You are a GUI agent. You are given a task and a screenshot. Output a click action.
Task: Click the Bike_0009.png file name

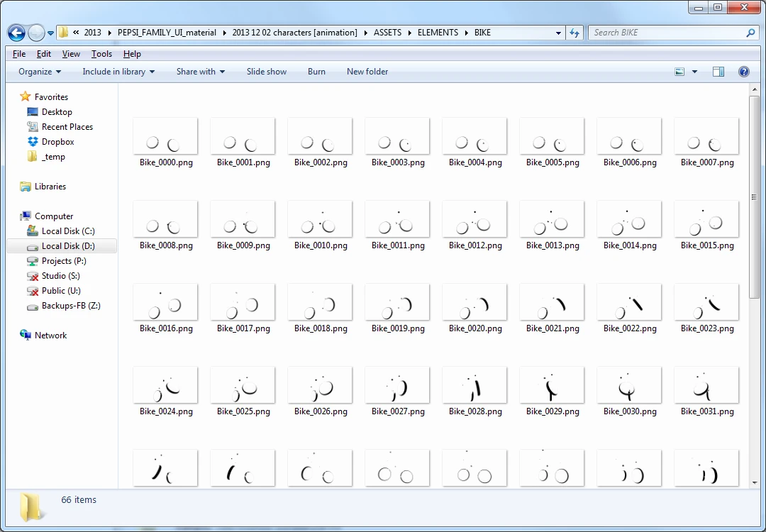[243, 245]
